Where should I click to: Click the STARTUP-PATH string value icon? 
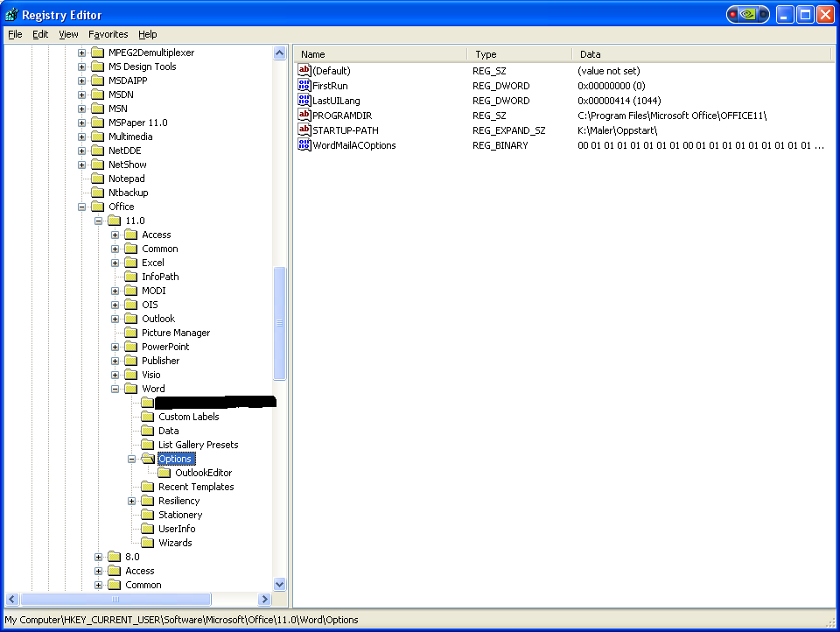[x=304, y=130]
